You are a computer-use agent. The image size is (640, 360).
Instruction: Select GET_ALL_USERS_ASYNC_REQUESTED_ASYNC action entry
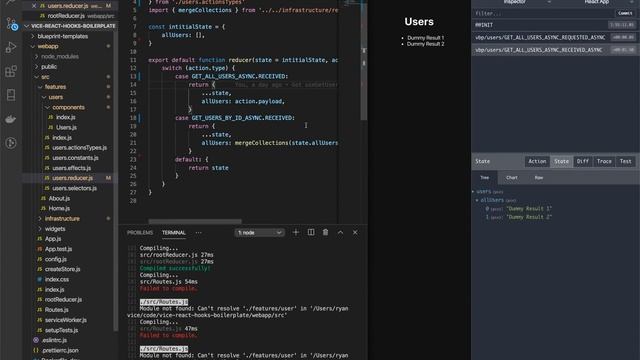click(x=555, y=38)
